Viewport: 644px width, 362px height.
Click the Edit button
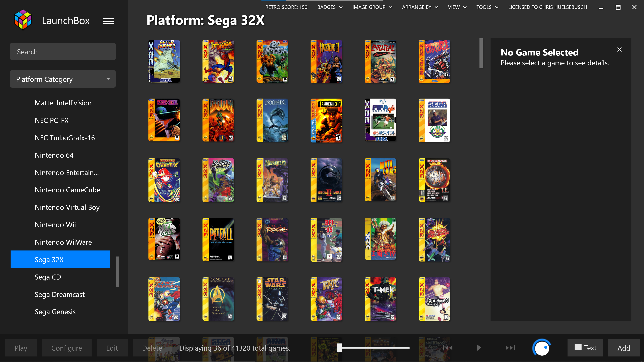click(112, 348)
